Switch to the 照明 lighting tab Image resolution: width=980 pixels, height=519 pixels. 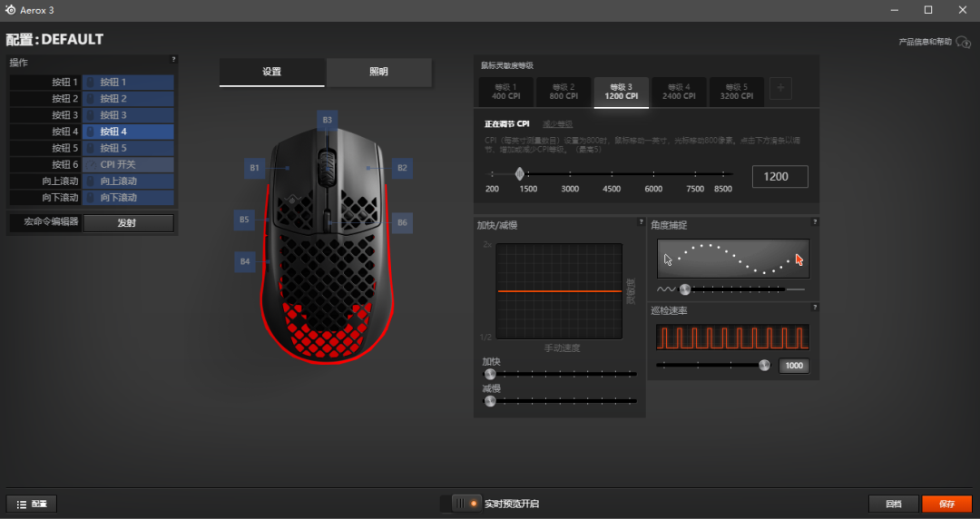[378, 72]
